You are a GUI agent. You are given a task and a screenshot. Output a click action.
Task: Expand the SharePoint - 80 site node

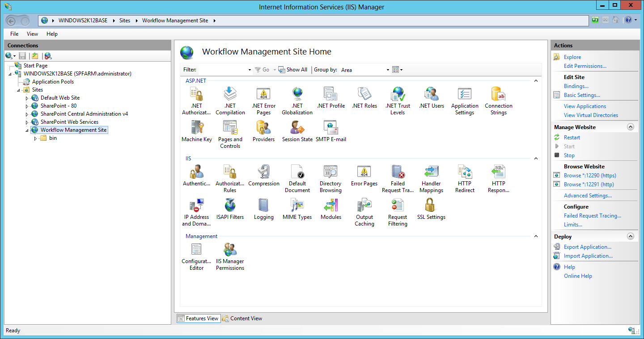click(27, 105)
